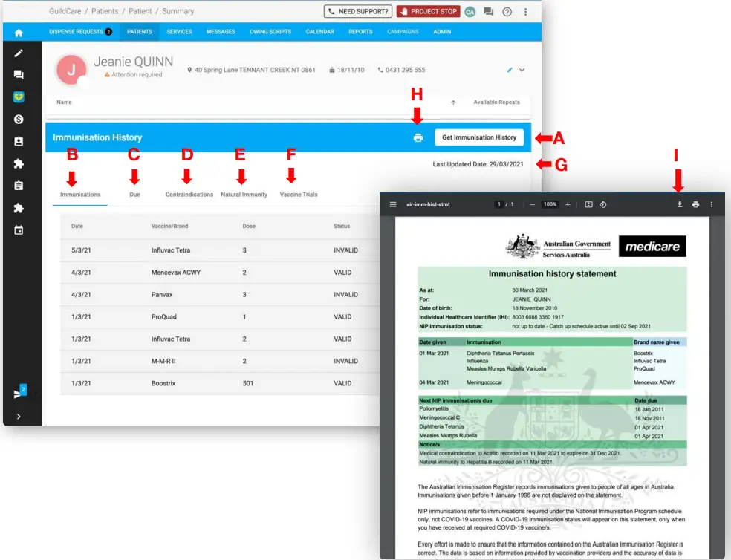Expand the patient header with the chevron

tap(522, 69)
